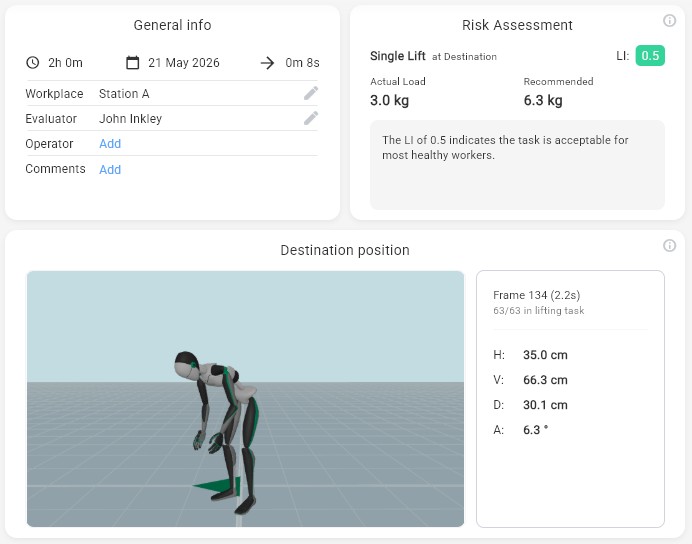The image size is (692, 544).
Task: Click the Actual Load '3.0 kg' value
Action: pyautogui.click(x=389, y=101)
